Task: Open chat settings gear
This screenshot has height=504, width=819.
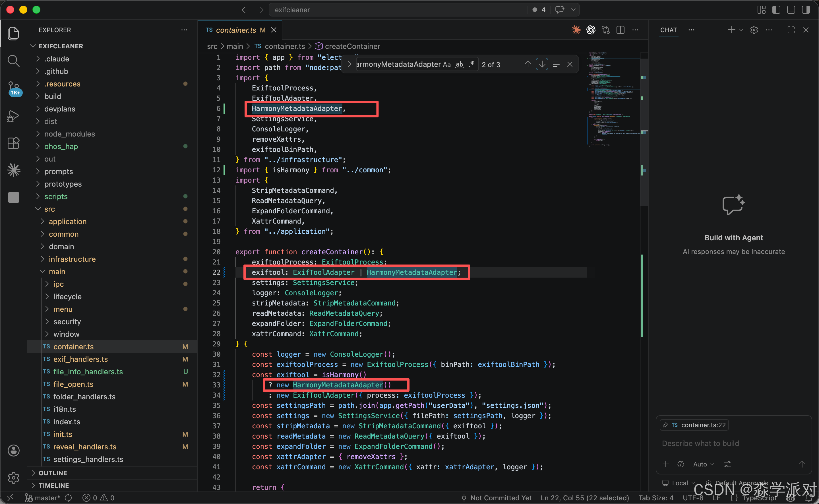Action: click(x=754, y=30)
